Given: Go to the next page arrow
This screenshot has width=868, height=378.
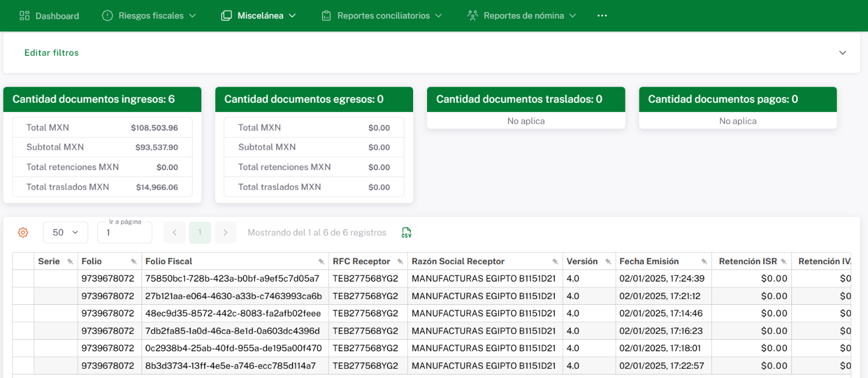Looking at the screenshot, I should point(225,233).
